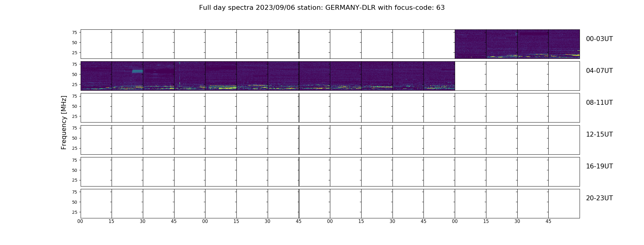The height and width of the screenshot is (245, 644).
Task: Click the '25' tick label of the 12-15UT row
Action: click(75, 148)
